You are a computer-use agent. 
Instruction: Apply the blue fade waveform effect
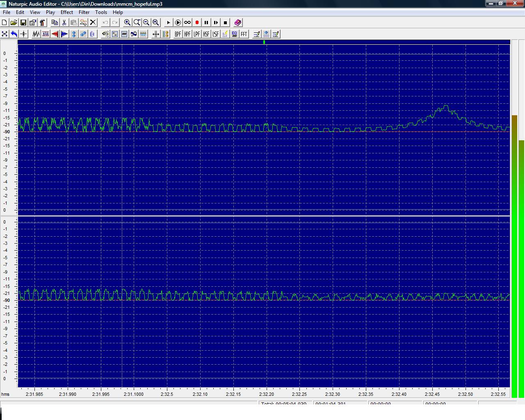pos(64,34)
